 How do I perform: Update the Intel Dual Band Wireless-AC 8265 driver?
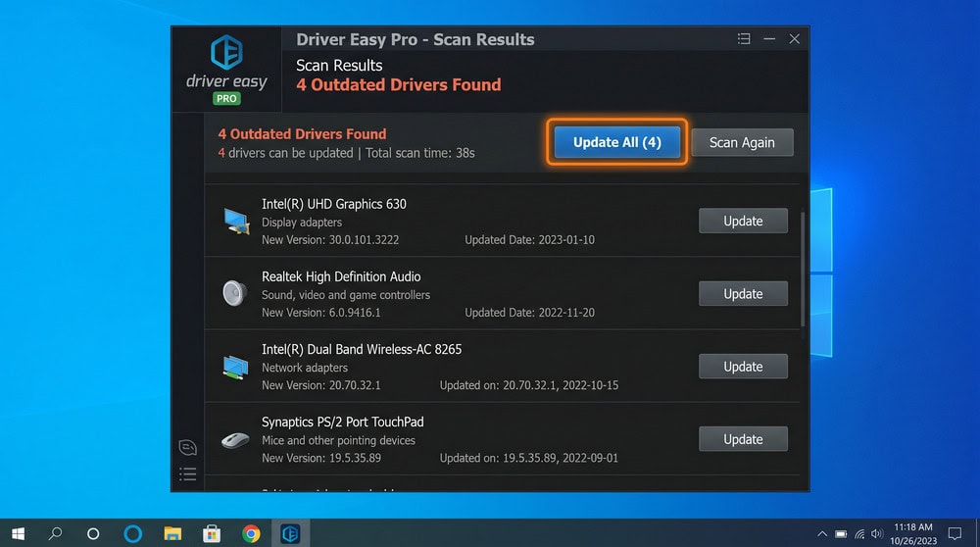743,367
